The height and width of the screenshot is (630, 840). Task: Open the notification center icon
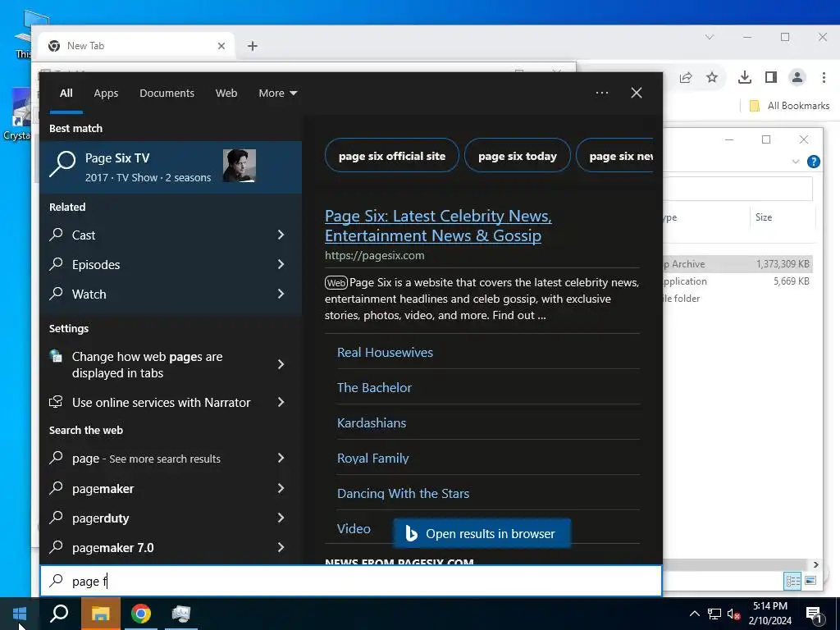(814, 614)
